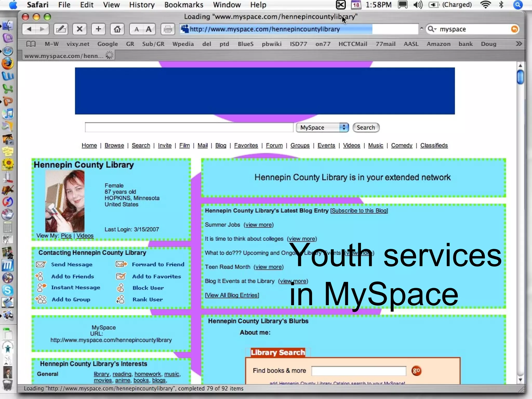Open the Amazon bookmark

(438, 44)
